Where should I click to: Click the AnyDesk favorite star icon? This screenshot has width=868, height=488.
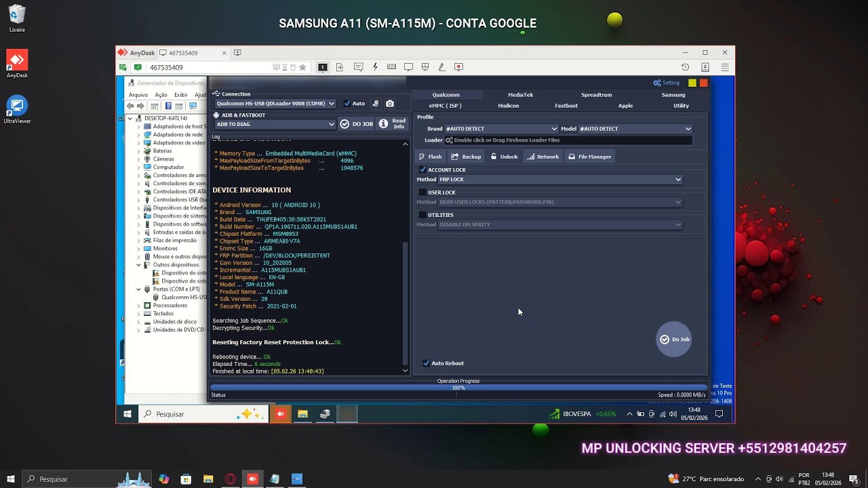point(302,67)
